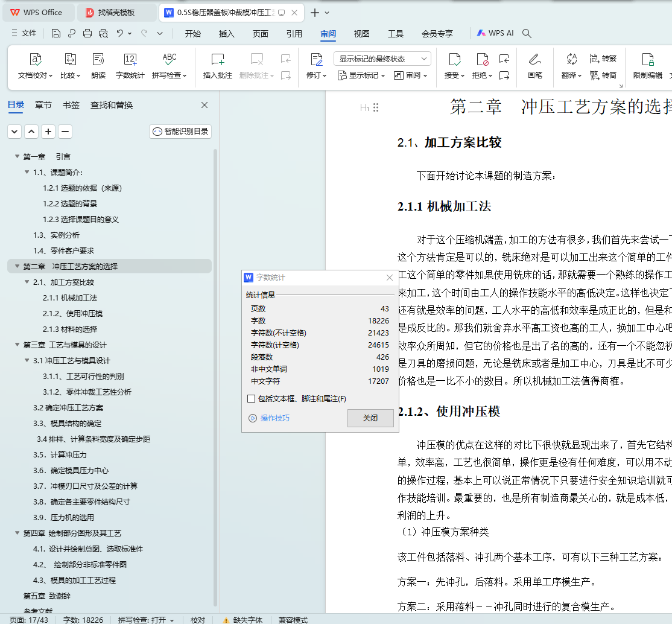Image resolution: width=672 pixels, height=624 pixels.
Task: Click the WPS Office home tab
Action: pyautogui.click(x=39, y=13)
